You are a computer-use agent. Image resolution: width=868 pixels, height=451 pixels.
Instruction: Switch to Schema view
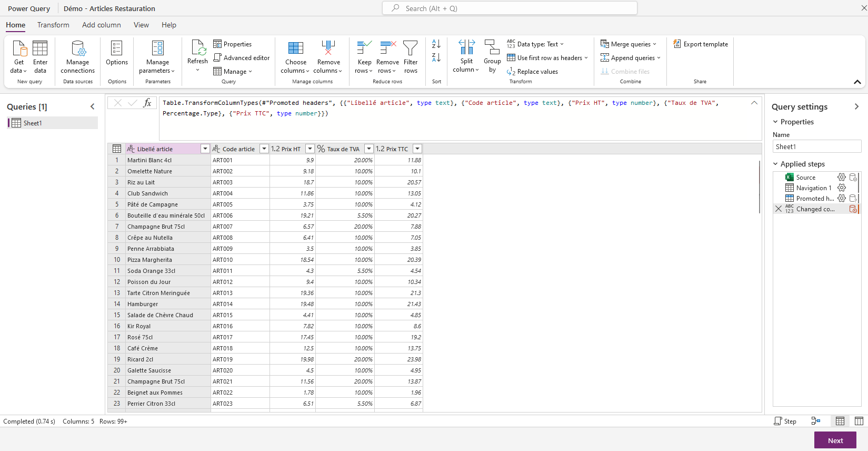[x=859, y=421]
